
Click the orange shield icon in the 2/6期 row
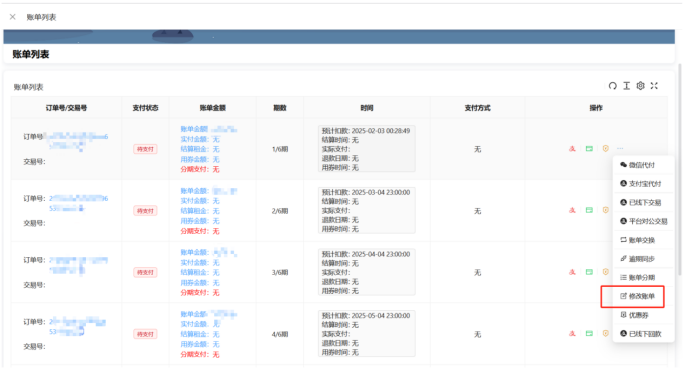pyautogui.click(x=606, y=211)
